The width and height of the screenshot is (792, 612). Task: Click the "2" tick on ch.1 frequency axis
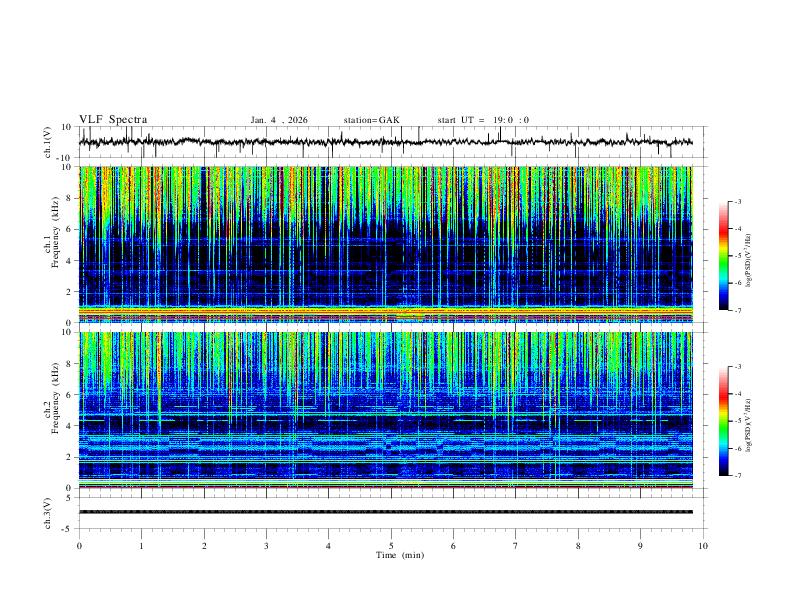(71, 292)
